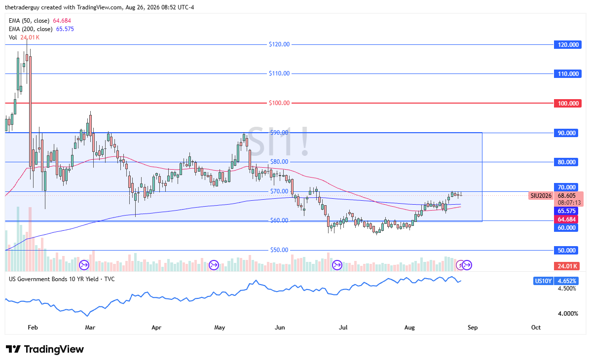591x364 pixels.
Task: Click the thetraderguy attribution header text
Action: click(100, 7)
